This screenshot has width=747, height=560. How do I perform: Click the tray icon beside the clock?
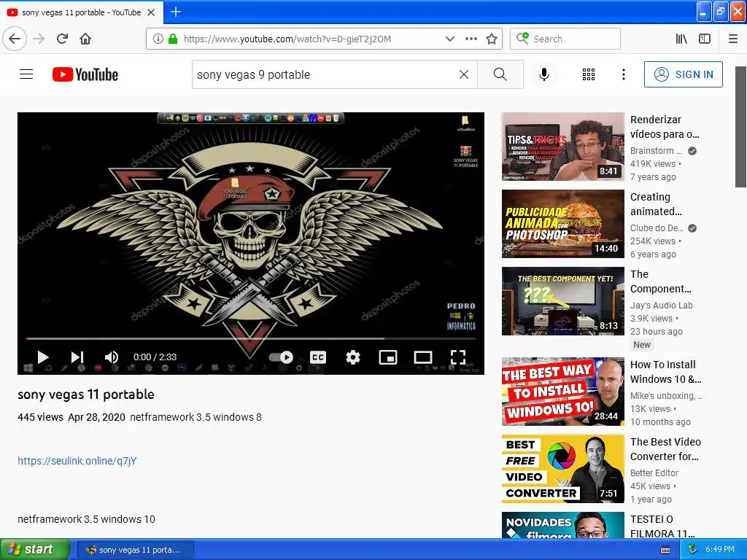click(693, 550)
